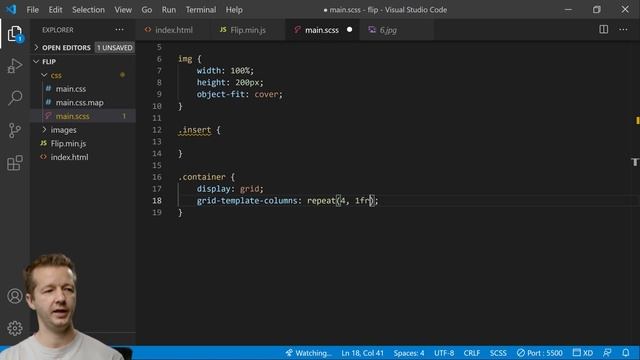The width and height of the screenshot is (640, 360).
Task: Click the .container selector on line 16
Action: click(x=202, y=177)
